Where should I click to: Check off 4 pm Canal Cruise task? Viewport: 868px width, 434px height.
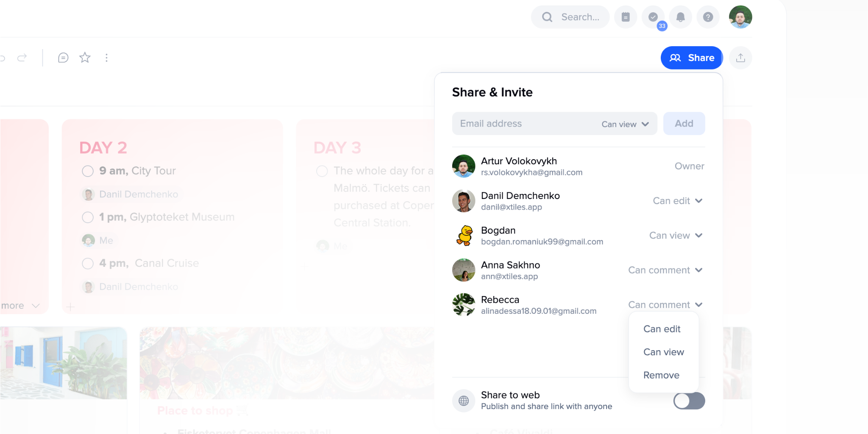coord(88,263)
